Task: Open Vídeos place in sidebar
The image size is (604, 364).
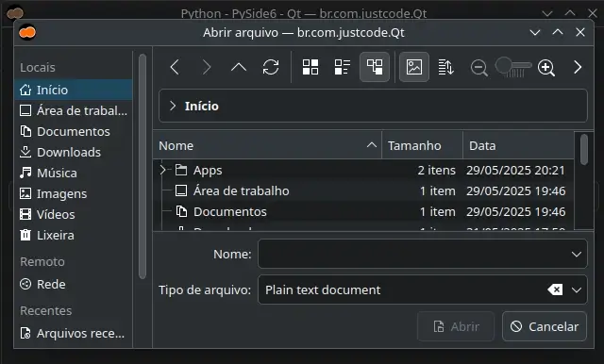Action: coord(74,215)
